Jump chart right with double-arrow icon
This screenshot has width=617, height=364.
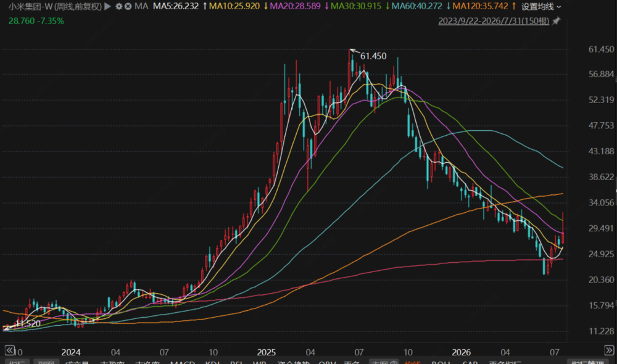click(609, 350)
